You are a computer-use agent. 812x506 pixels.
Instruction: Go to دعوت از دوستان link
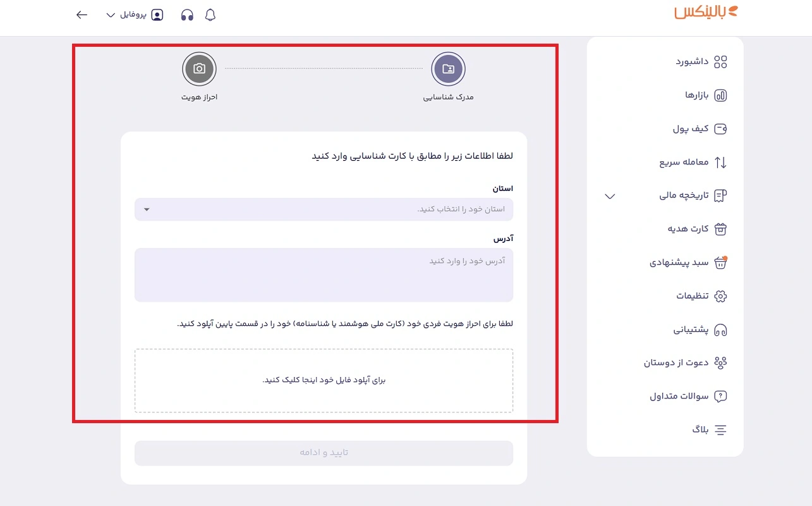(x=676, y=362)
